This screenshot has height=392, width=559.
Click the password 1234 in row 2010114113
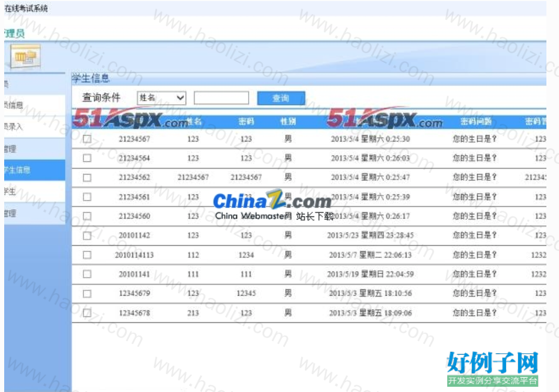(x=246, y=255)
